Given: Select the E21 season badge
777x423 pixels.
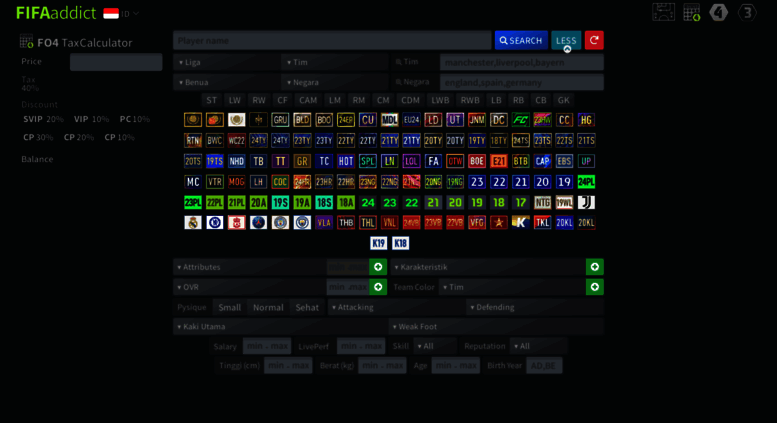Looking at the screenshot, I should (499, 161).
